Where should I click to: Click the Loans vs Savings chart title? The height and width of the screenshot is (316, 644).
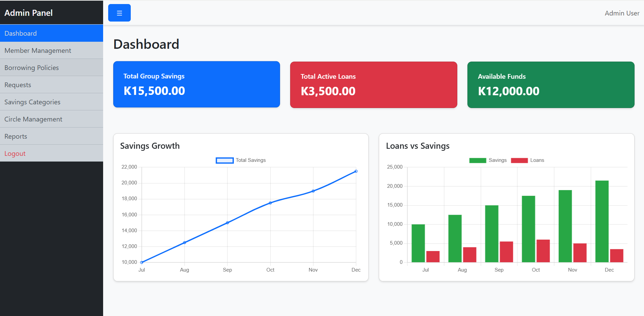point(418,146)
